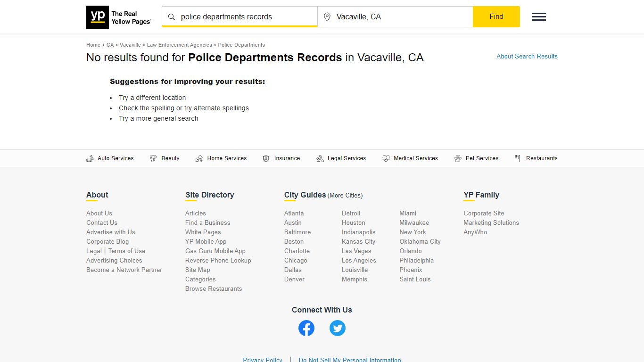Open Categories link in Site Directory
The width and height of the screenshot is (644, 362).
pos(200,279)
